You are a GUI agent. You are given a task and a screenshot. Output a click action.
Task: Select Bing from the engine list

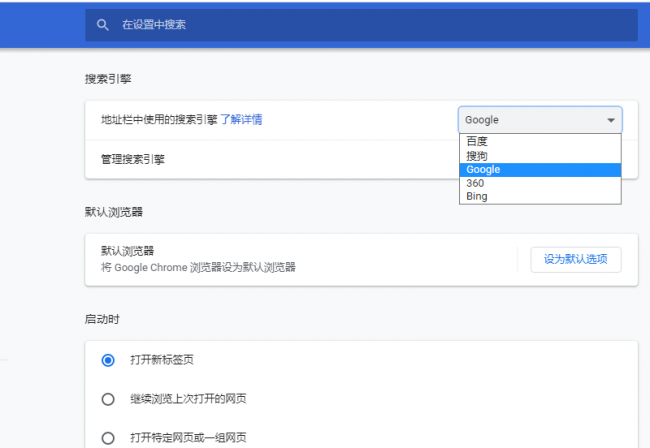click(x=540, y=196)
